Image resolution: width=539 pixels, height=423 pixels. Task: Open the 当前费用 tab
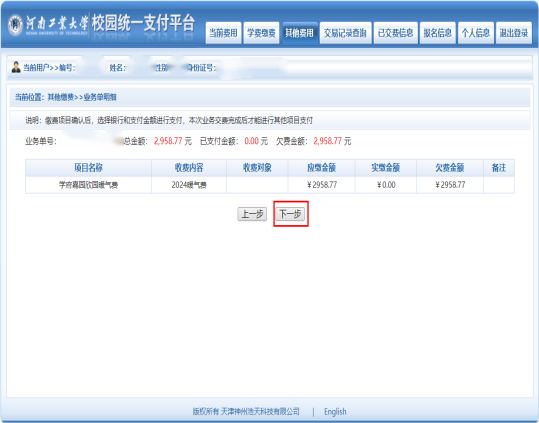tap(223, 33)
